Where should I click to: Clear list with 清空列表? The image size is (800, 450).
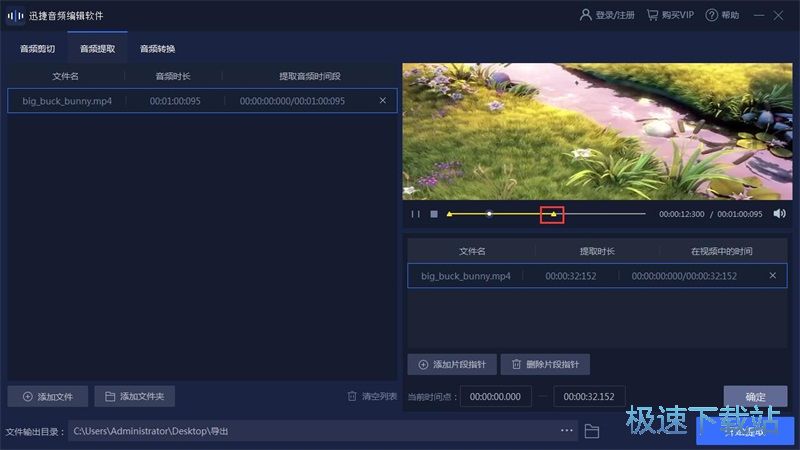(372, 396)
